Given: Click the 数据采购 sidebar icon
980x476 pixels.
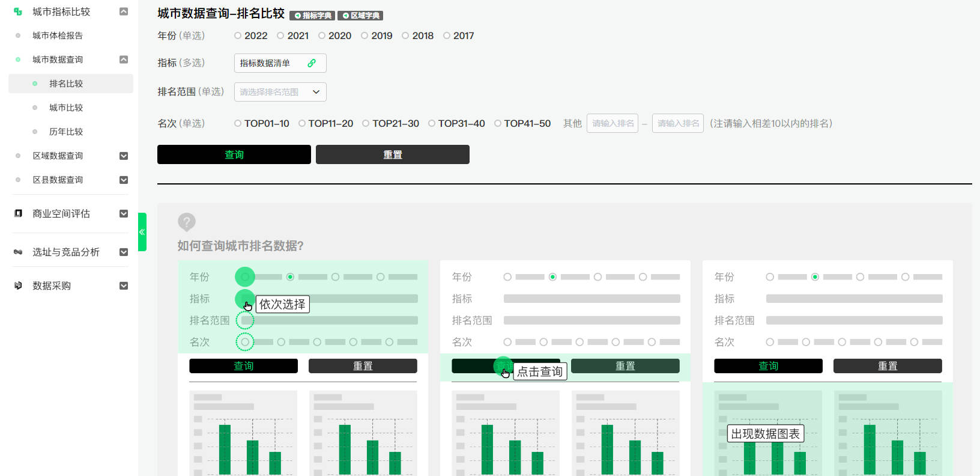Looking at the screenshot, I should click(x=18, y=285).
